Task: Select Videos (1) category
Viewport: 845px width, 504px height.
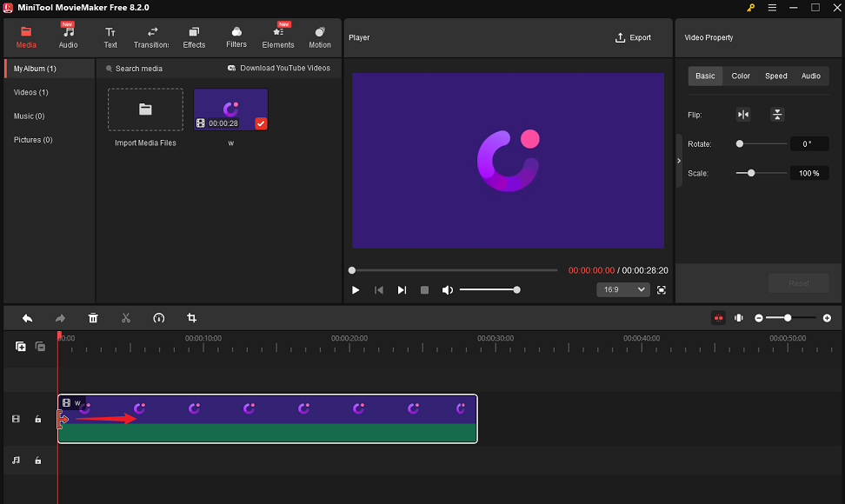Action: (x=30, y=92)
